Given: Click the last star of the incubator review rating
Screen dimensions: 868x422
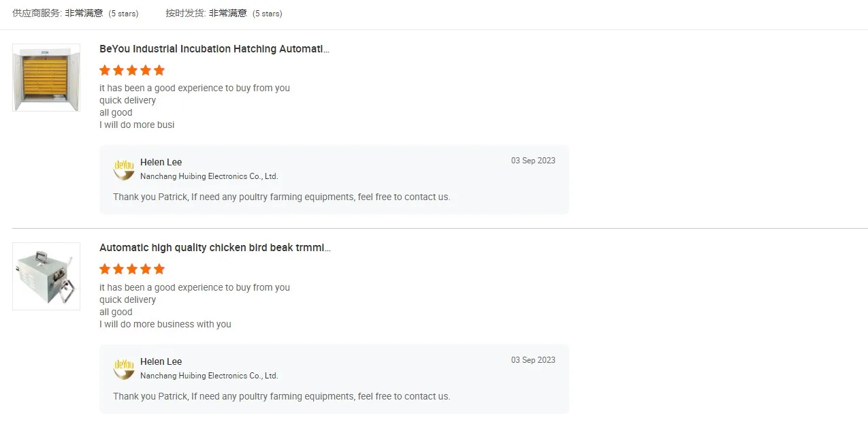Looking at the screenshot, I should [159, 70].
